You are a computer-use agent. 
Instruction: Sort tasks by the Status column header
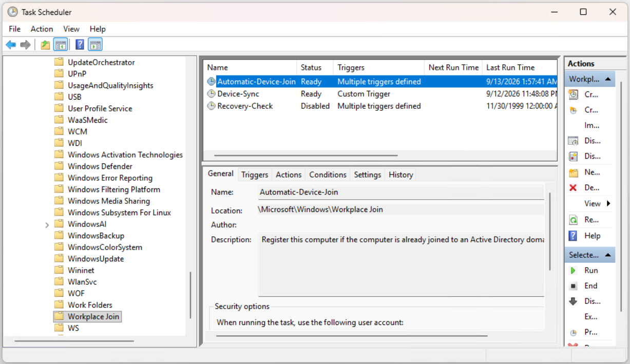[315, 67]
